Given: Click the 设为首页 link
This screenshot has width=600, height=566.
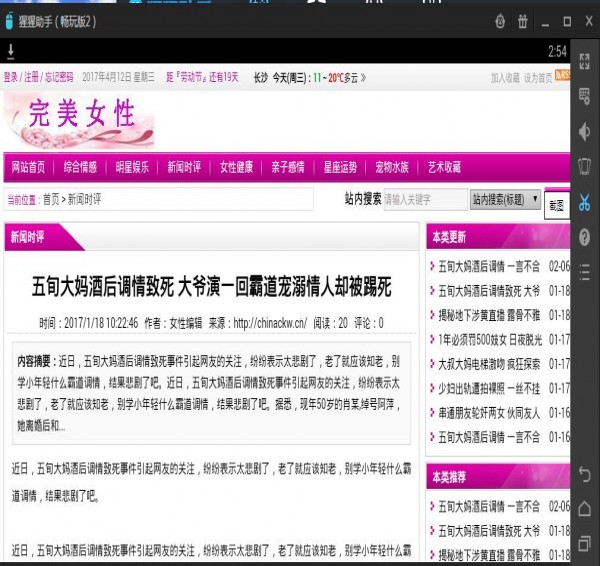Looking at the screenshot, I should (538, 78).
